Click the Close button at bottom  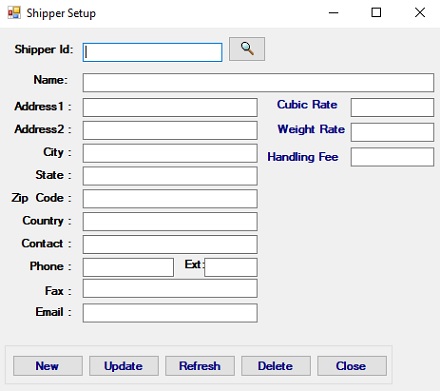click(x=352, y=366)
